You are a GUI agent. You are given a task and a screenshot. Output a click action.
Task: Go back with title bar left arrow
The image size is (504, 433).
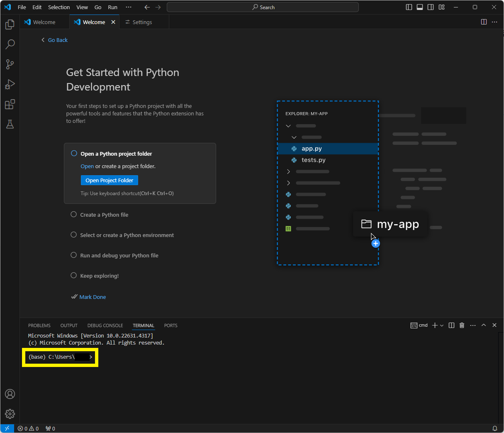coord(147,7)
